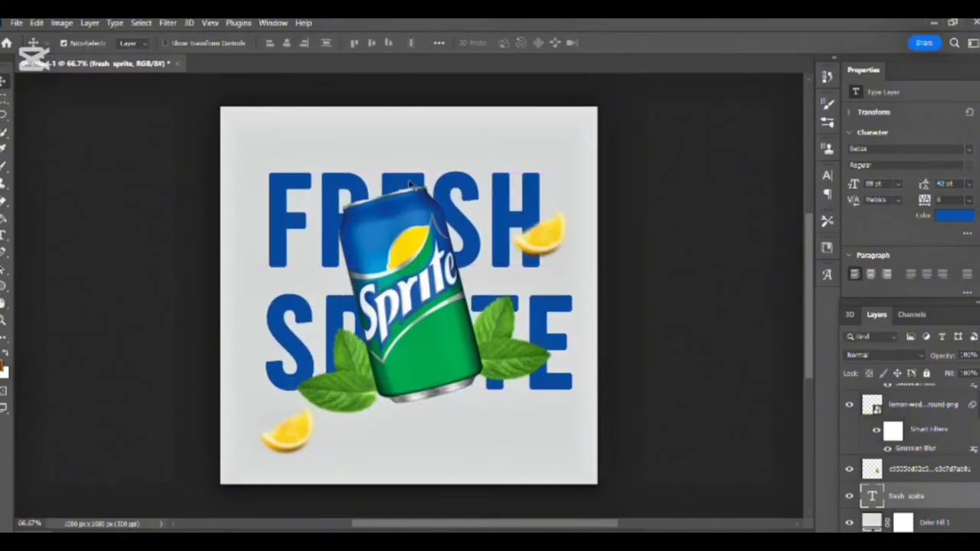Expand the Transform section in Properties
Screen dimensions: 980x551
coord(848,112)
